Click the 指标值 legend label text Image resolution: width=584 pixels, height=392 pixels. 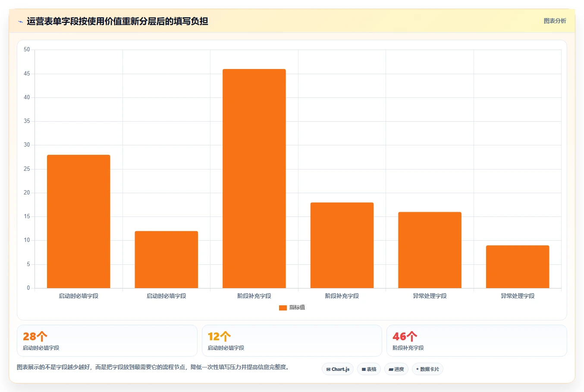[x=297, y=307]
